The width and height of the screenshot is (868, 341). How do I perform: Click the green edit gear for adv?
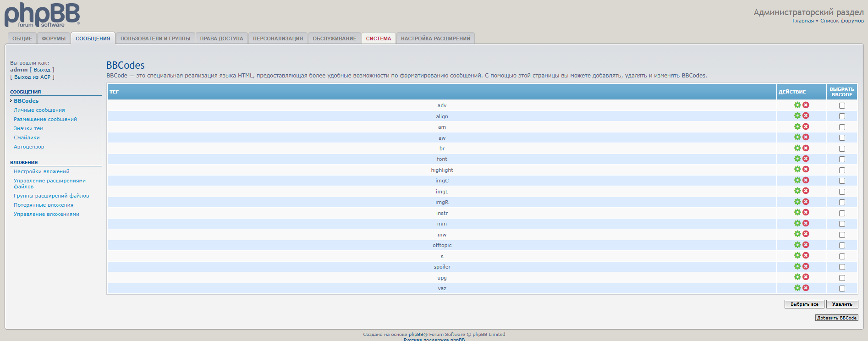[797, 105]
